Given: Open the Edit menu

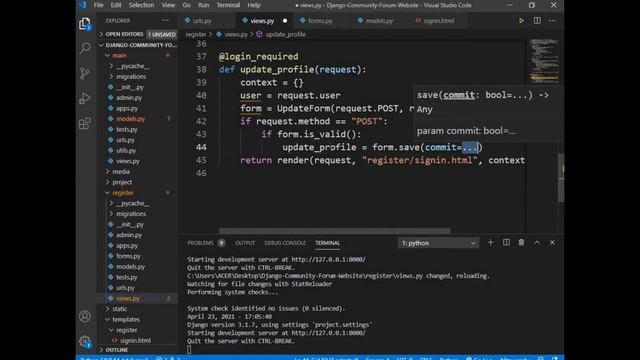Looking at the screenshot, I should [116, 5].
